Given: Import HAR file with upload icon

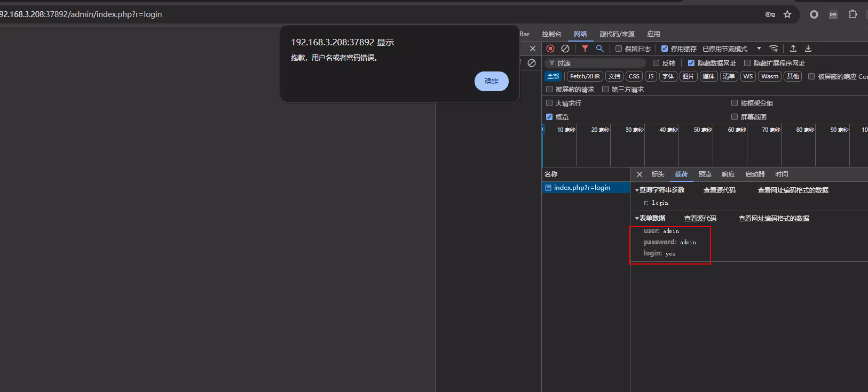Looking at the screenshot, I should pyautogui.click(x=793, y=49).
